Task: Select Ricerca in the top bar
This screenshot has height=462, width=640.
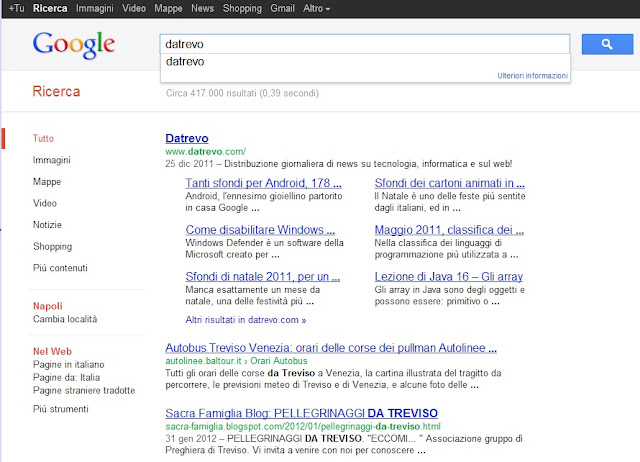Action: [x=50, y=8]
